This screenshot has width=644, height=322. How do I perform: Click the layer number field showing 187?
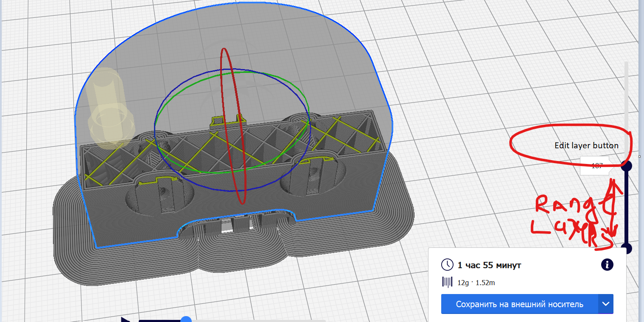596,166
